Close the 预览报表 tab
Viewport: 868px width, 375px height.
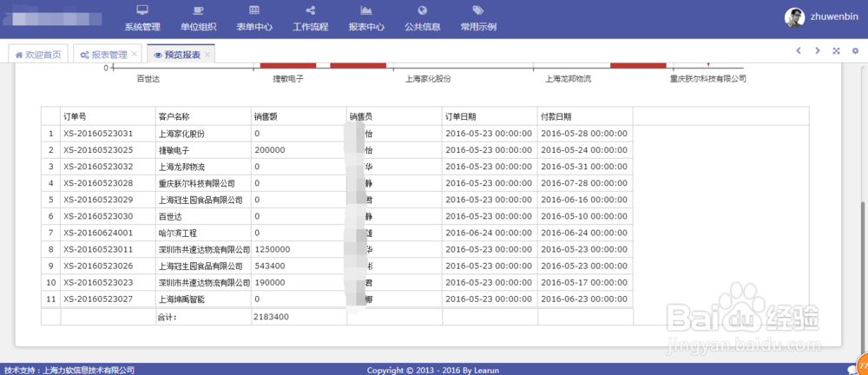coord(207,55)
